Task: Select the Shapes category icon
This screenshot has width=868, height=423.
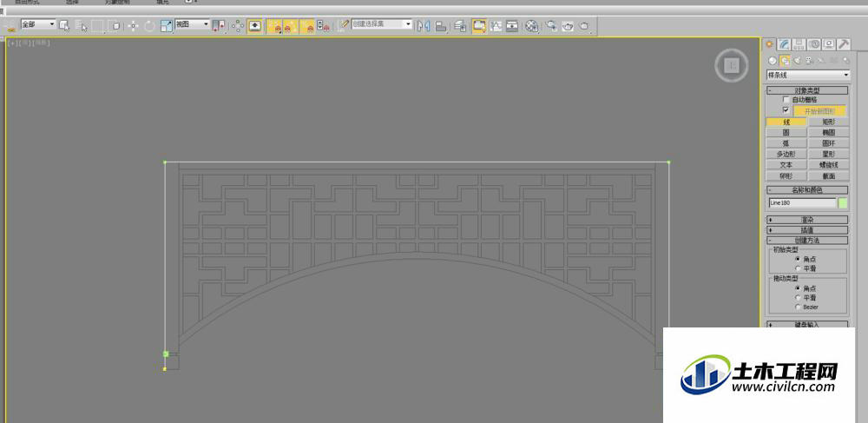Action: click(785, 60)
